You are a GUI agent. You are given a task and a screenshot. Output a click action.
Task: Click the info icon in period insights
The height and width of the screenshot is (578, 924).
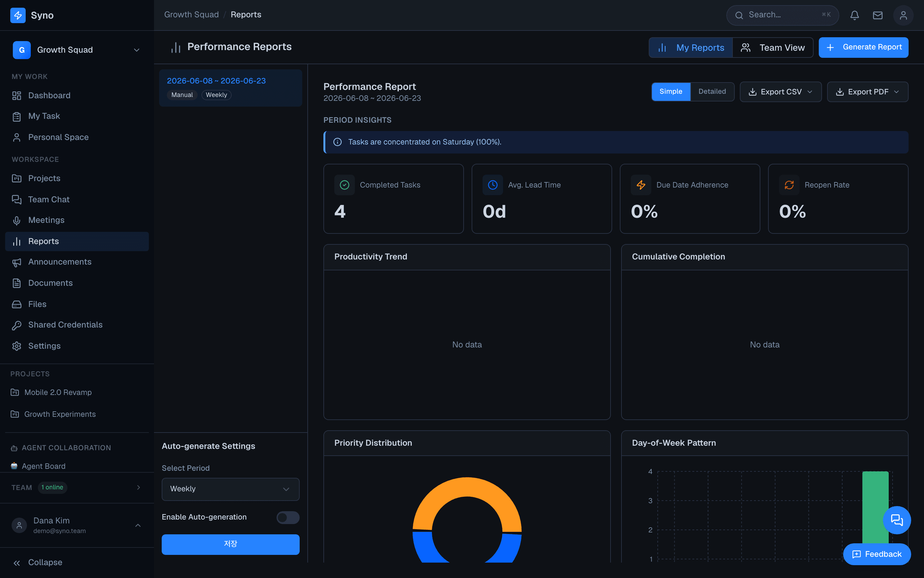pyautogui.click(x=338, y=142)
